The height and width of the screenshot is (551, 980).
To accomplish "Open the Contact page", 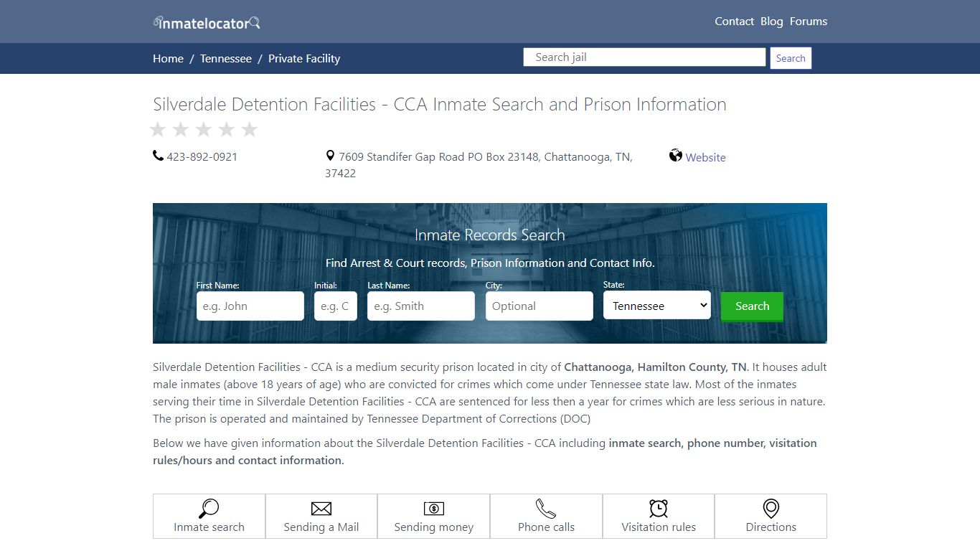I will (734, 22).
